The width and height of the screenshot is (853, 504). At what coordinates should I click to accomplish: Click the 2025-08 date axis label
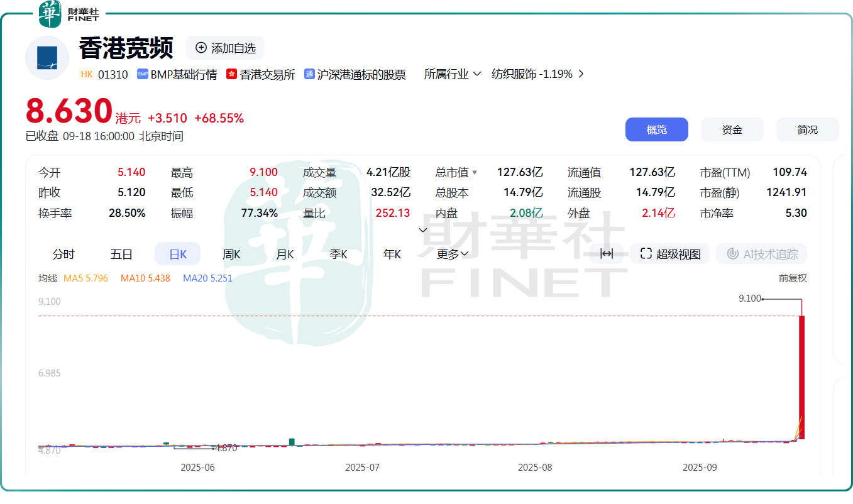pyautogui.click(x=535, y=468)
